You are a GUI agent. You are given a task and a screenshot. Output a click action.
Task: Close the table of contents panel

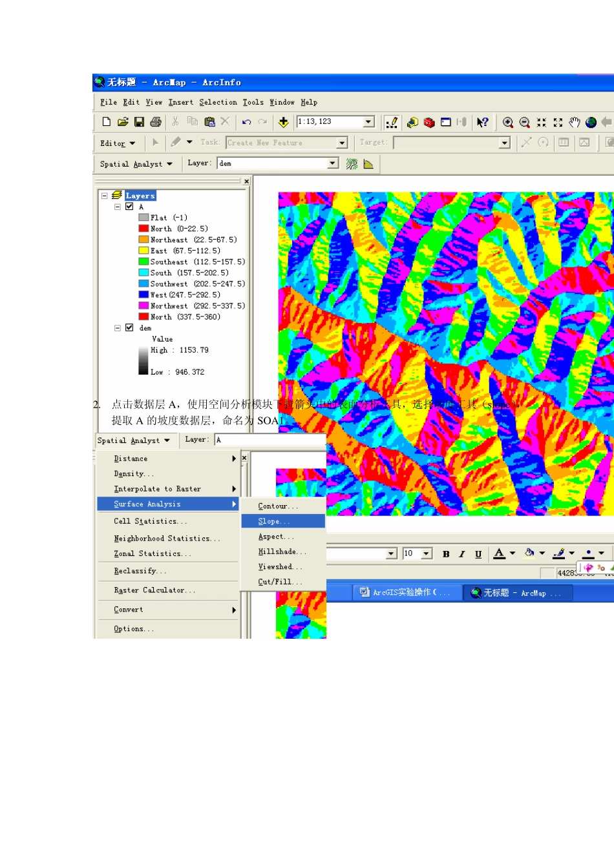(246, 181)
